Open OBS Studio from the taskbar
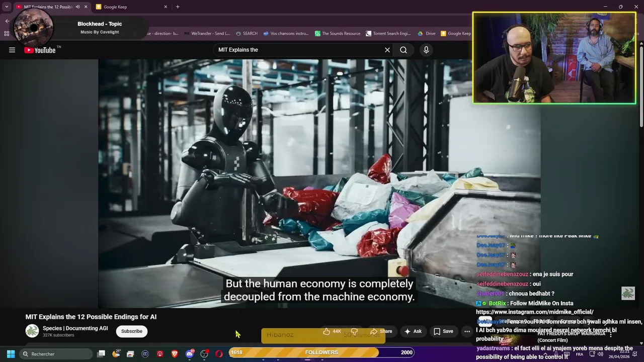644x362 pixels. [x=204, y=354]
